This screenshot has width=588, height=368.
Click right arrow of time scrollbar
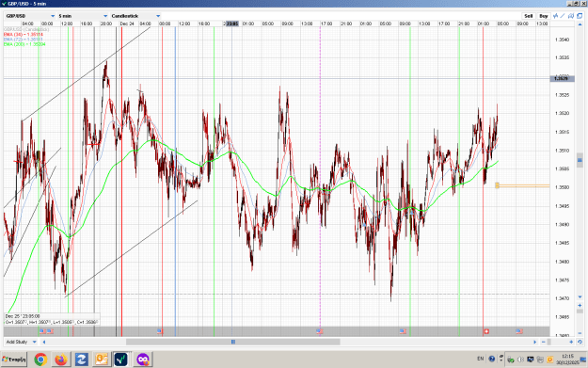point(534,342)
